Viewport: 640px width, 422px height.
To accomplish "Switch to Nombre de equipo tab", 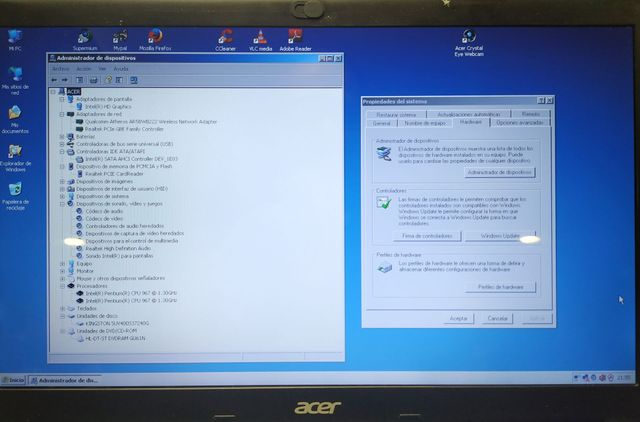I will pos(425,123).
